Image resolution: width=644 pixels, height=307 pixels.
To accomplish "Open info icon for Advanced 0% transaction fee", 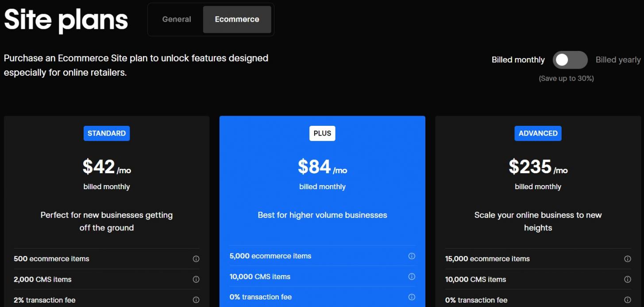I will [627, 300].
